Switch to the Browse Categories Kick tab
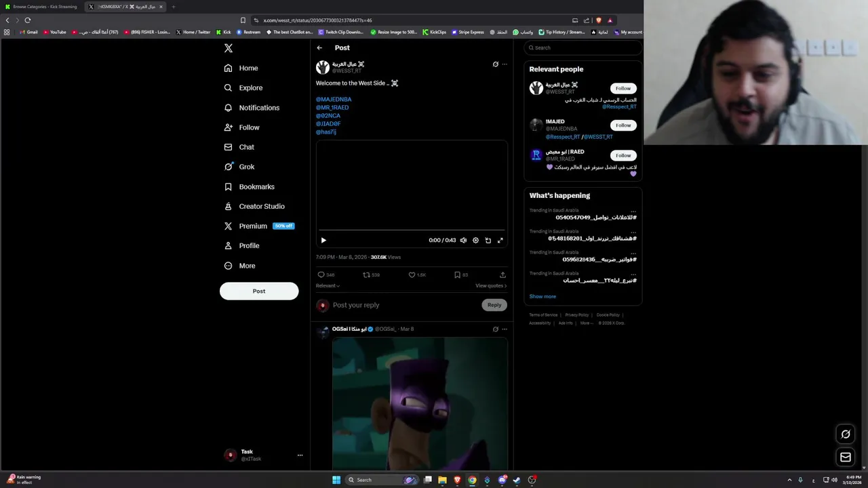 click(41, 7)
